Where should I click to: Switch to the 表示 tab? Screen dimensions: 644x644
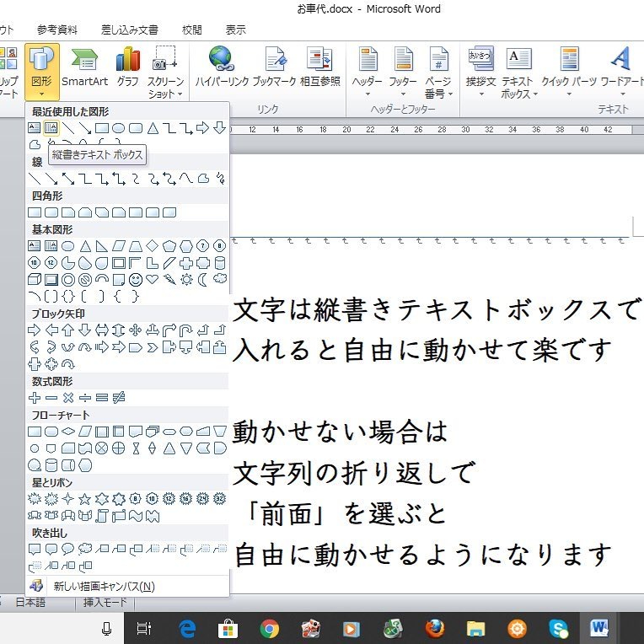[x=236, y=30]
